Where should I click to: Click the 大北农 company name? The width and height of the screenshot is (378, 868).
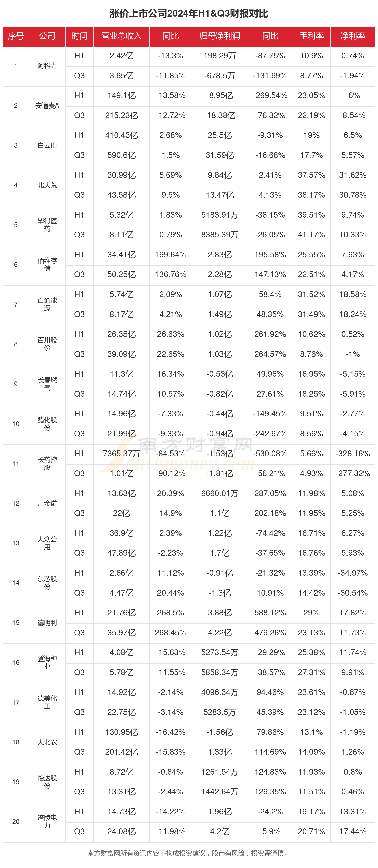click(x=47, y=742)
